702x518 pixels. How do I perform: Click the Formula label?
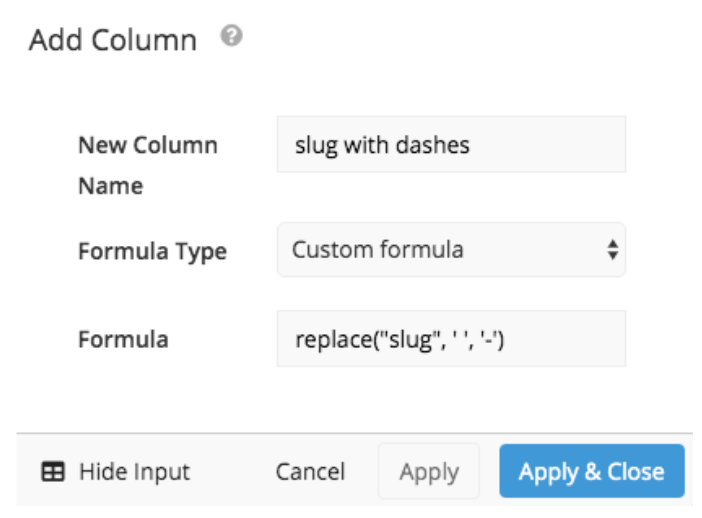click(x=124, y=339)
